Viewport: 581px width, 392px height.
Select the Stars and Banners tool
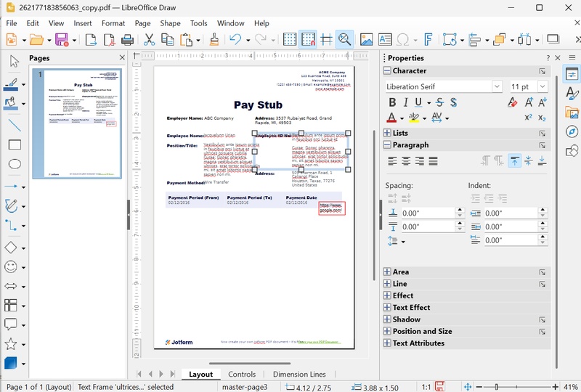point(11,344)
